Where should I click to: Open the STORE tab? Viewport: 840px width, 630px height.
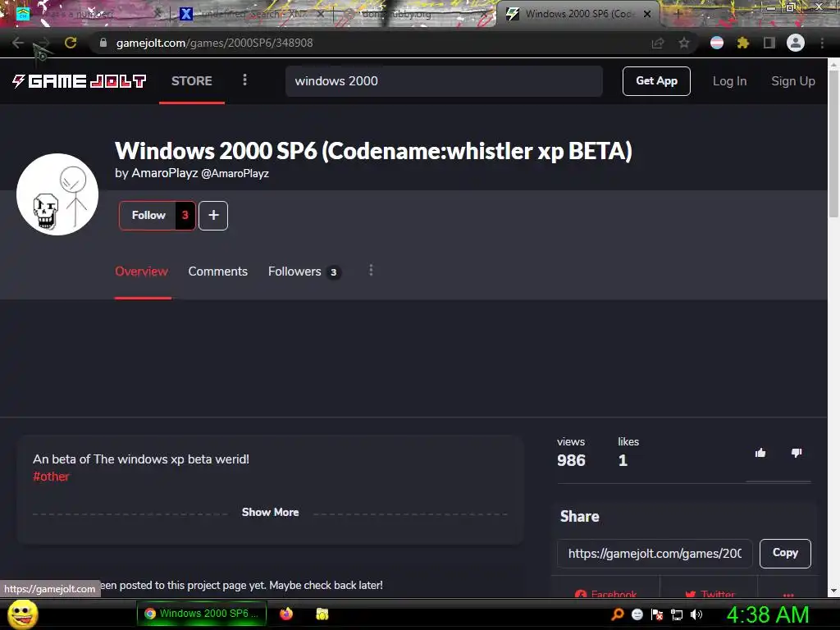[192, 81]
